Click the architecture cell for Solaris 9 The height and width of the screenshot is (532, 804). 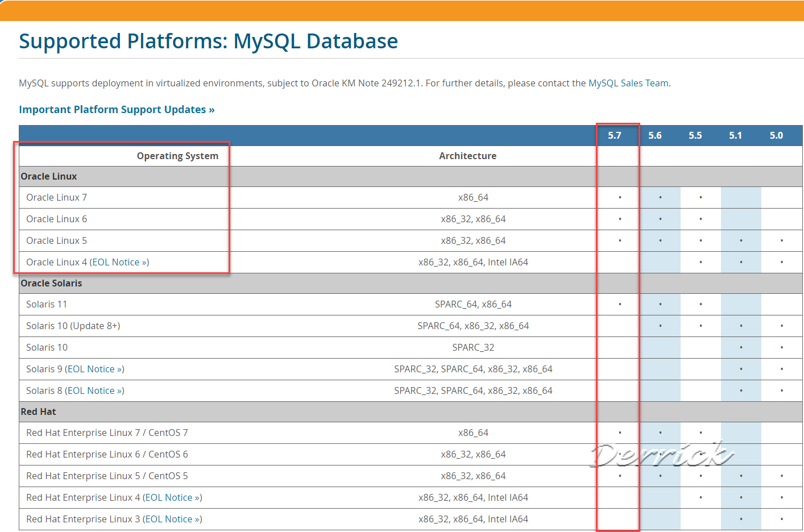[473, 369]
